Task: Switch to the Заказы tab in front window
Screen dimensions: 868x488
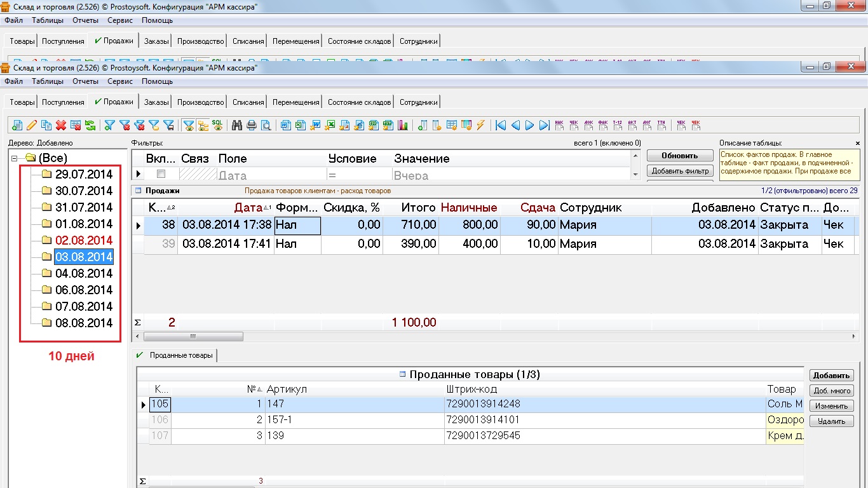Action: [156, 102]
